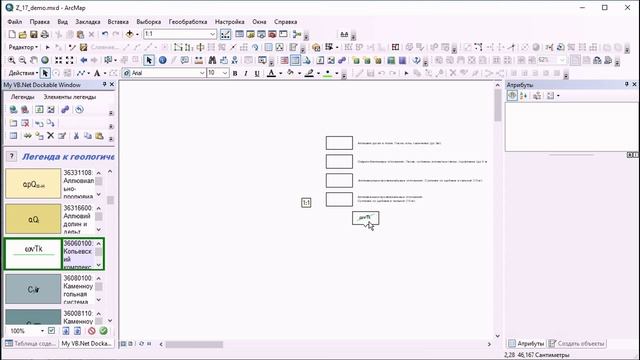Click the Open folder icon
The height and width of the screenshot is (360, 640).
click(23, 34)
